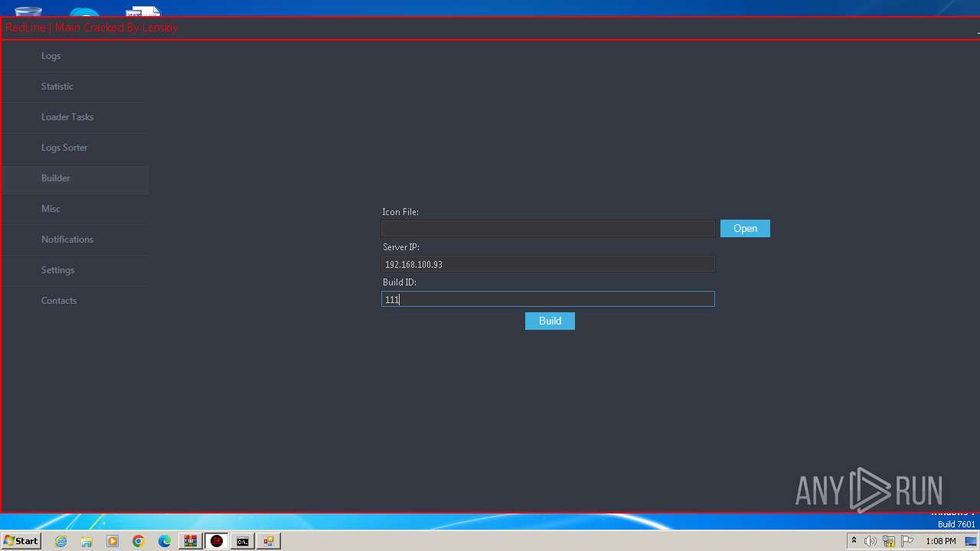Click the Open button for icon file
980x551 pixels.
coord(745,229)
